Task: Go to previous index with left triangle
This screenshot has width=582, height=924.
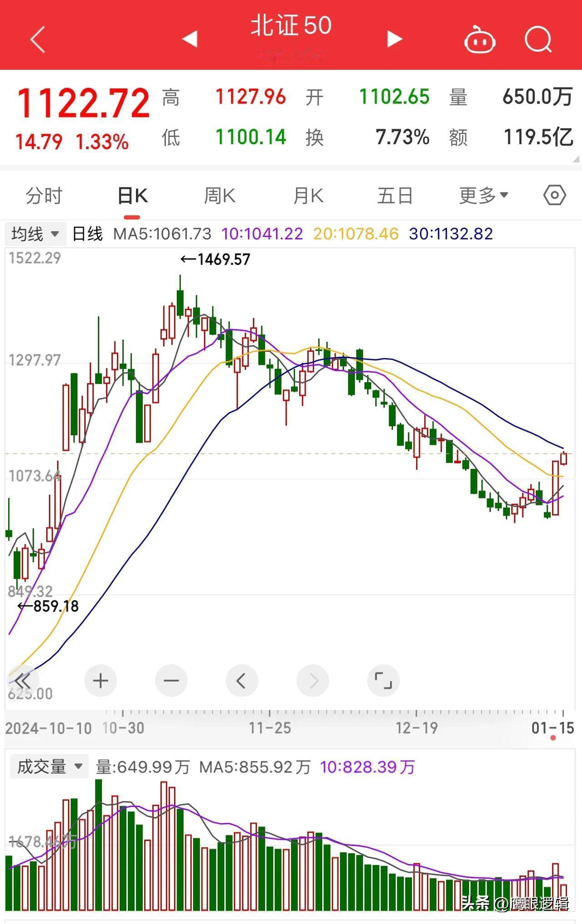Action: 190,39
